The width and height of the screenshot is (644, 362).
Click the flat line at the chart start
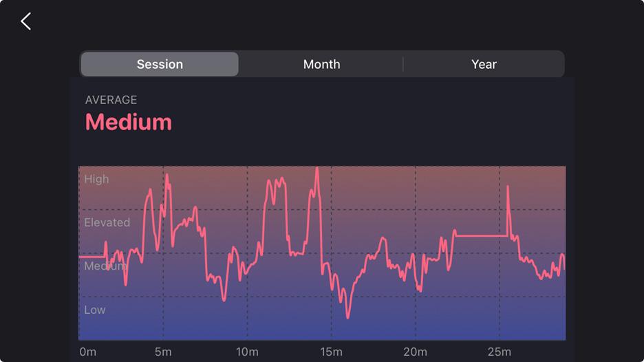coord(91,257)
